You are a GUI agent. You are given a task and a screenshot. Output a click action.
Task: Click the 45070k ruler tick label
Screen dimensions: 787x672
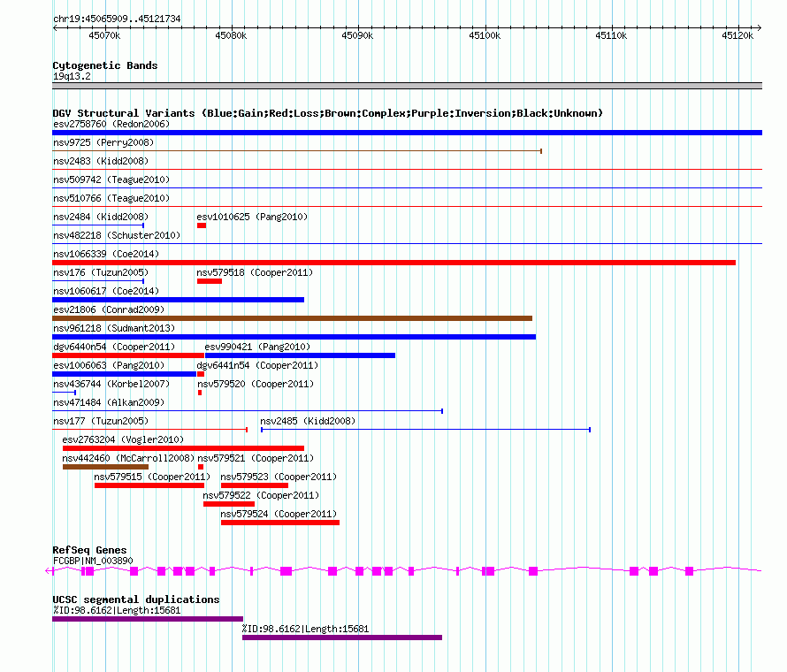[104, 35]
